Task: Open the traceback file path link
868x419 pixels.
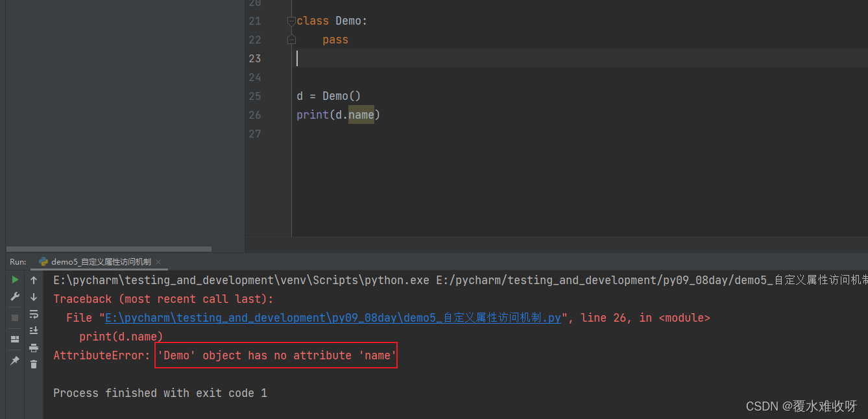Action: click(x=332, y=318)
